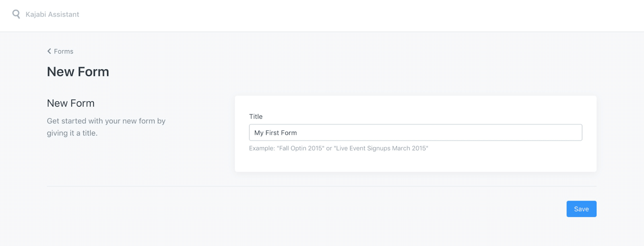Click the back chevron beside Forms
The height and width of the screenshot is (246, 644).
pyautogui.click(x=49, y=51)
